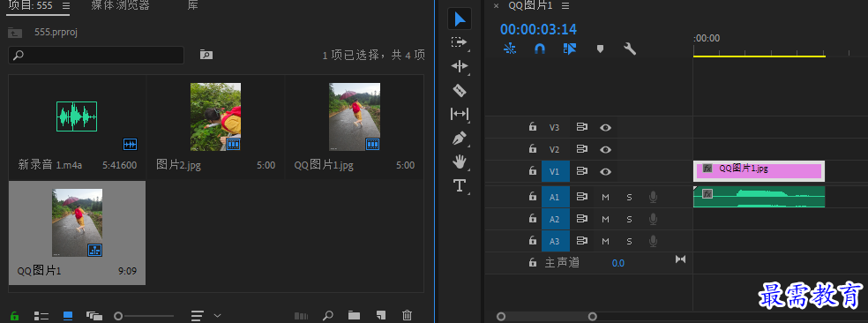Hide V3 track output eye
The height and width of the screenshot is (323, 868).
coord(606,127)
